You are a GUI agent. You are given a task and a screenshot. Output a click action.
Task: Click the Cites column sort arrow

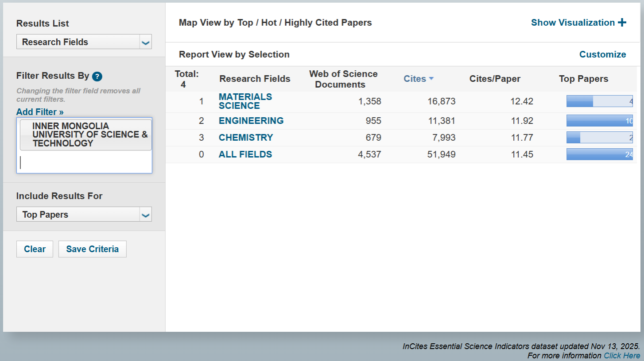click(431, 79)
